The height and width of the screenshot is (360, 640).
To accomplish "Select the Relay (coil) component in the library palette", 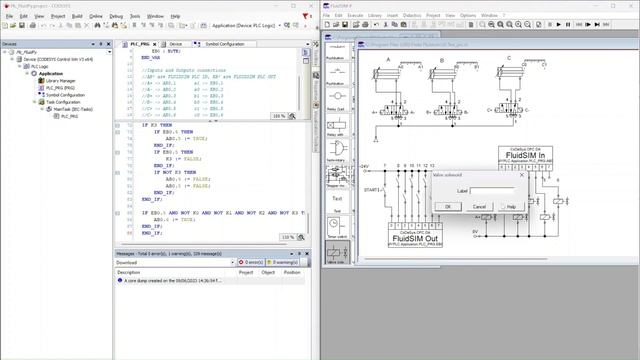I will (x=337, y=100).
